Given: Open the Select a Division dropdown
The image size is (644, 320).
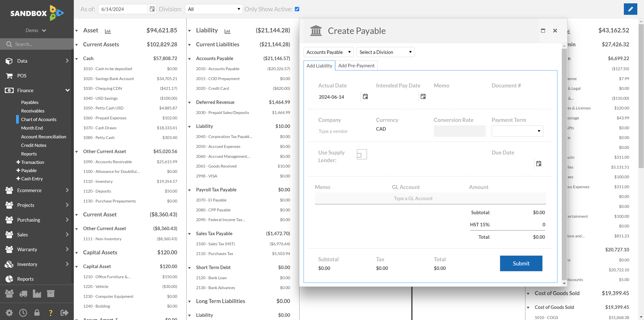Looking at the screenshot, I should (x=386, y=52).
